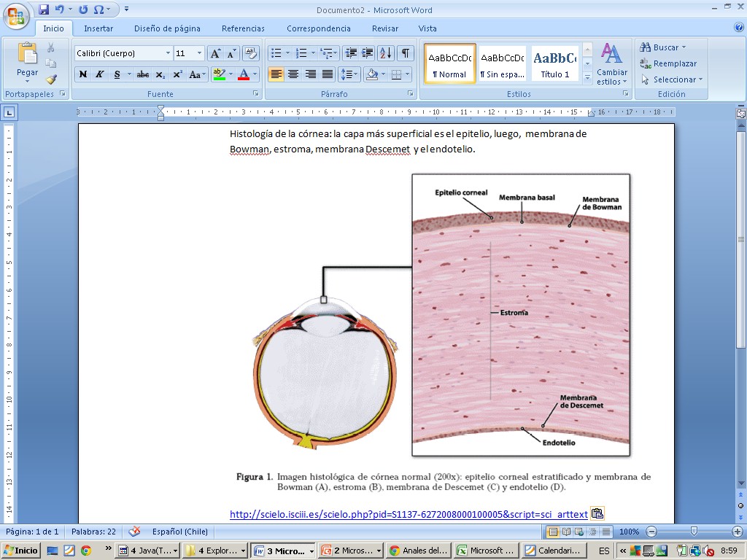This screenshot has height=560, width=747.
Task: Switch to the Insertar tab
Action: [x=98, y=28]
